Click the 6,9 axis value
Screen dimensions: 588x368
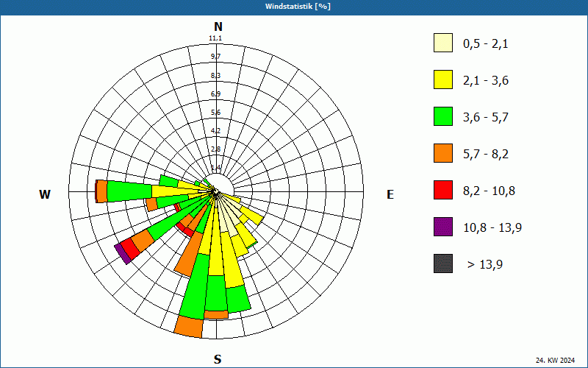pyautogui.click(x=215, y=94)
